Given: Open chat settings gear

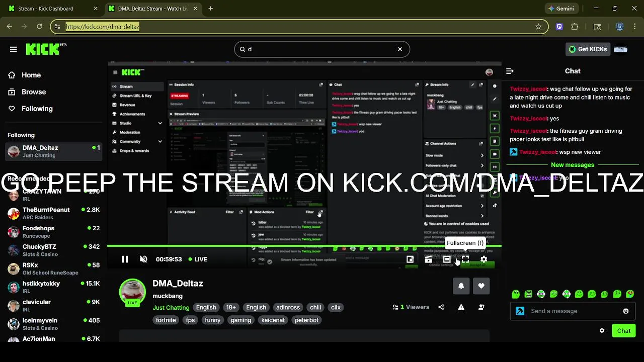Looking at the screenshot, I should coord(602,331).
